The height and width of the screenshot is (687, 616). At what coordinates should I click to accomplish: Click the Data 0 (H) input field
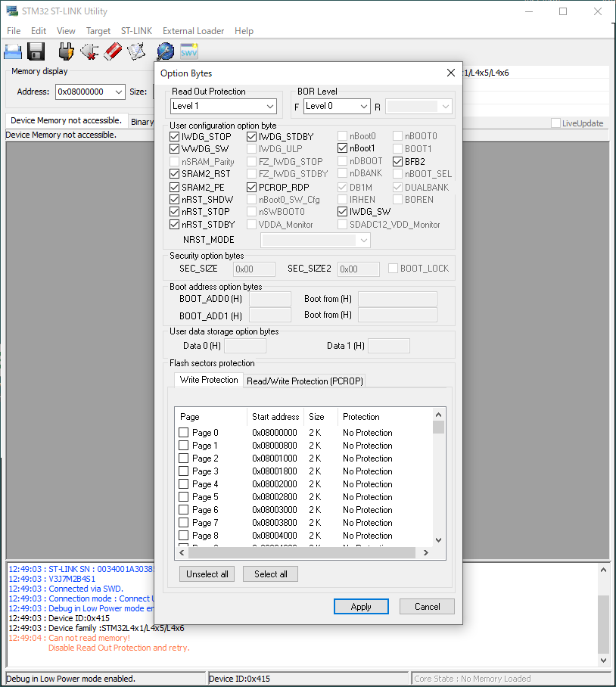(245, 346)
